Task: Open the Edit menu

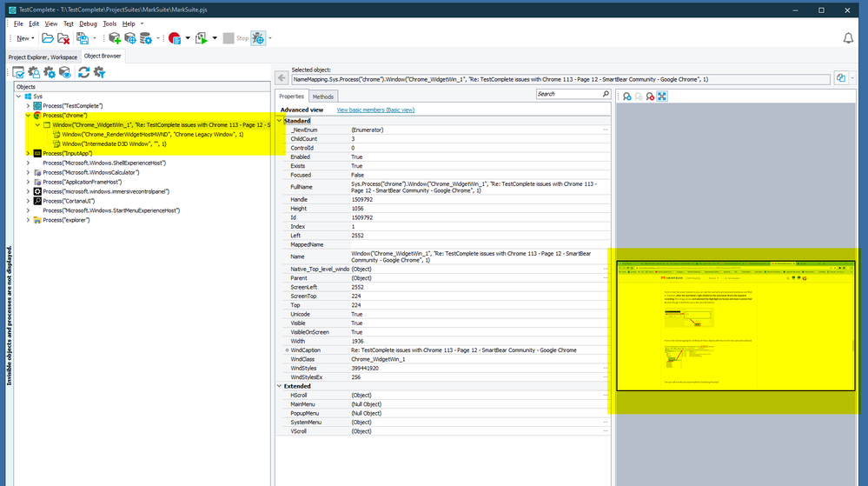Action: (x=34, y=23)
